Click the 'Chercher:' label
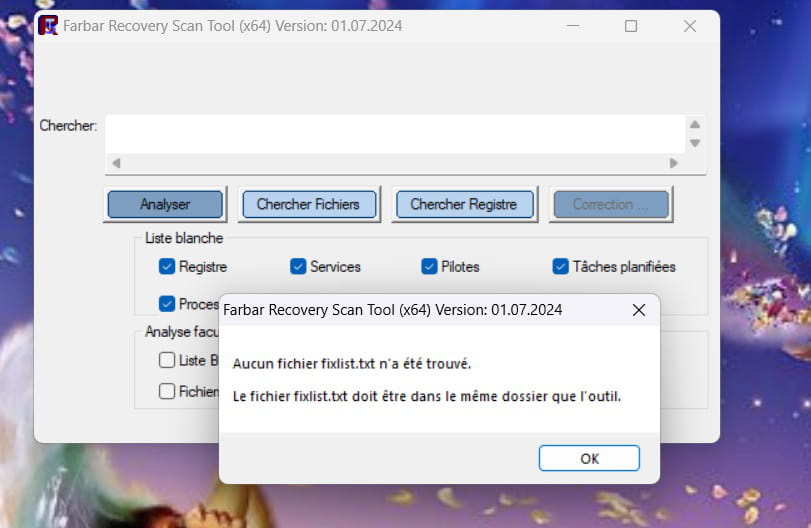This screenshot has height=528, width=811. (x=68, y=126)
